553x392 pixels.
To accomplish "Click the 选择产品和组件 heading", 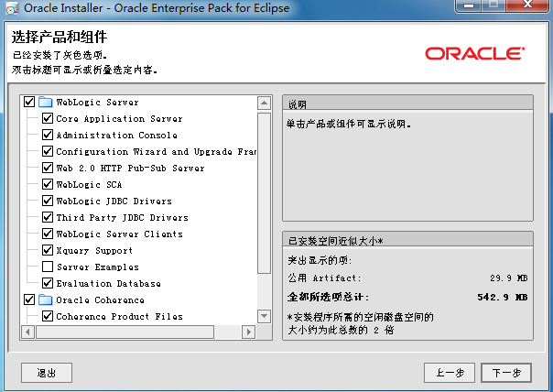I will tap(60, 37).
